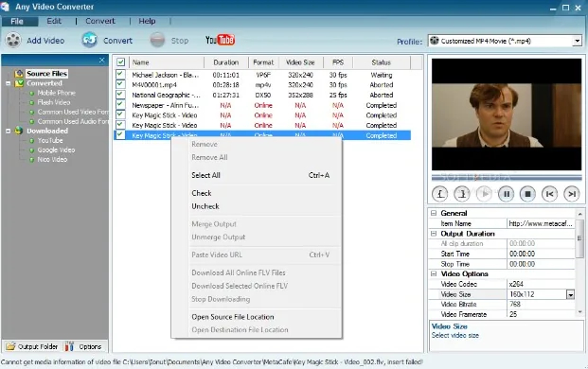Skip to the next clip in the player

[x=572, y=194]
